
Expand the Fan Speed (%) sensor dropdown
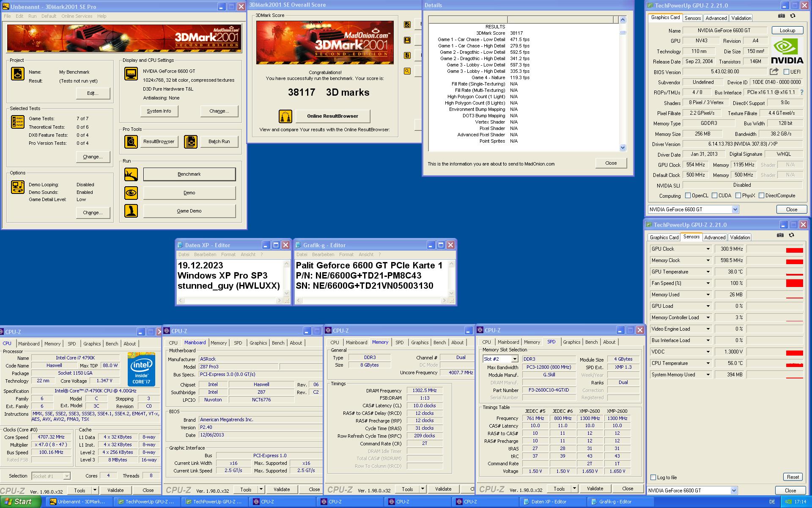click(708, 283)
